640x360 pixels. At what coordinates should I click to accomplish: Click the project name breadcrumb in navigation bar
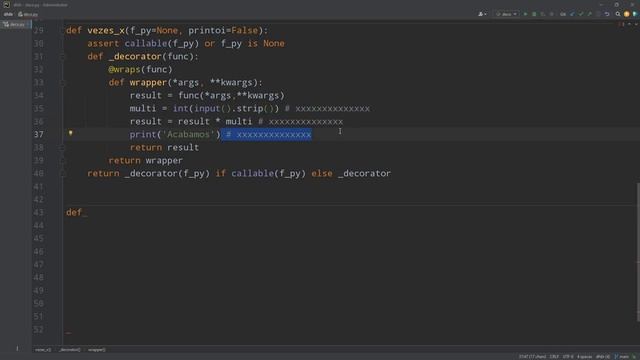point(8,14)
